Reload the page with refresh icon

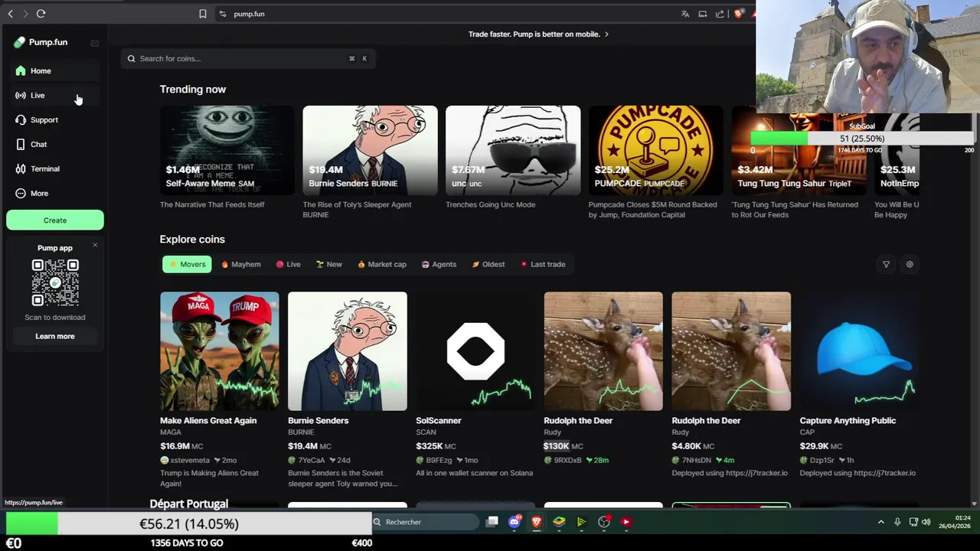(x=41, y=14)
